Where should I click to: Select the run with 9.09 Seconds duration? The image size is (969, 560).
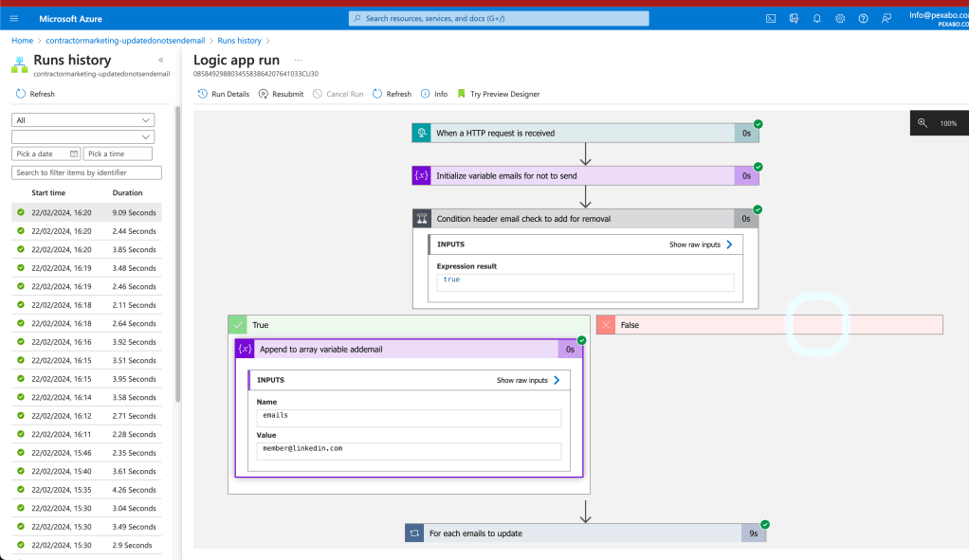pos(86,212)
